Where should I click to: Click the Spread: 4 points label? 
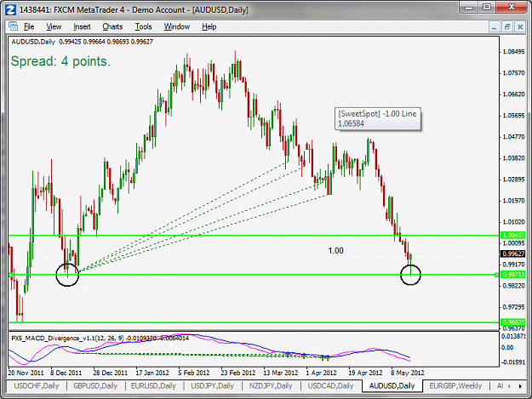click(x=60, y=61)
